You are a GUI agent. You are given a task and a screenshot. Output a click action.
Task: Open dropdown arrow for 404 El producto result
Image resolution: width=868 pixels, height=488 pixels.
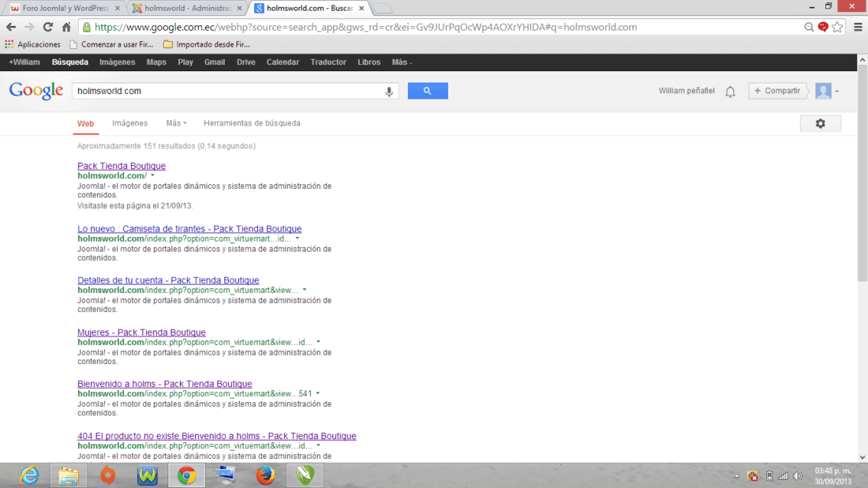point(318,446)
